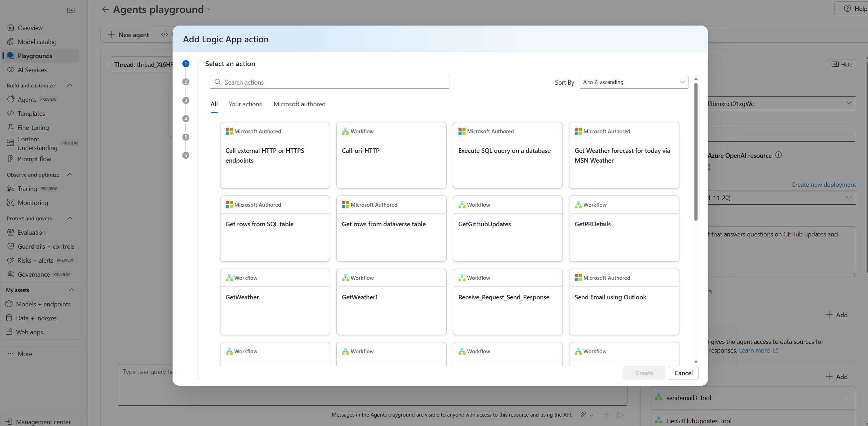This screenshot has height=426, width=868.
Task: Open the Evaluation section in the sidebar
Action: pos(31,232)
